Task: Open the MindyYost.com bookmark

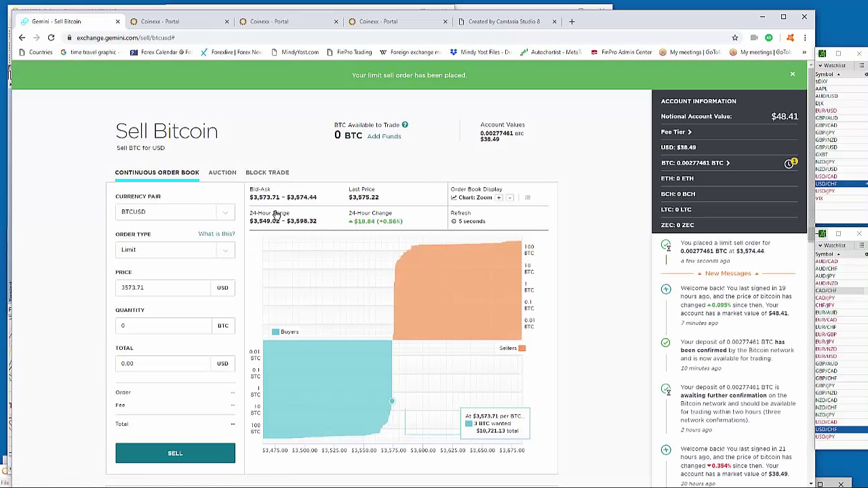Action: tap(294, 52)
